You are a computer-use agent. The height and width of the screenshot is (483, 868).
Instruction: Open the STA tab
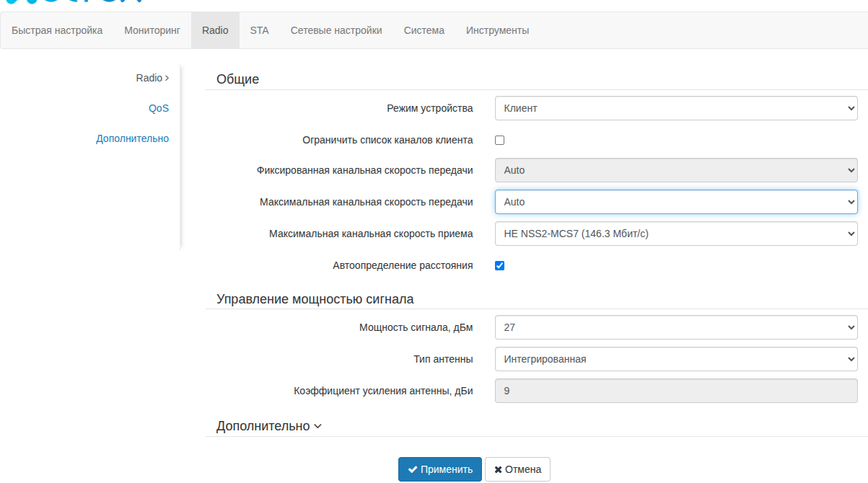(259, 30)
